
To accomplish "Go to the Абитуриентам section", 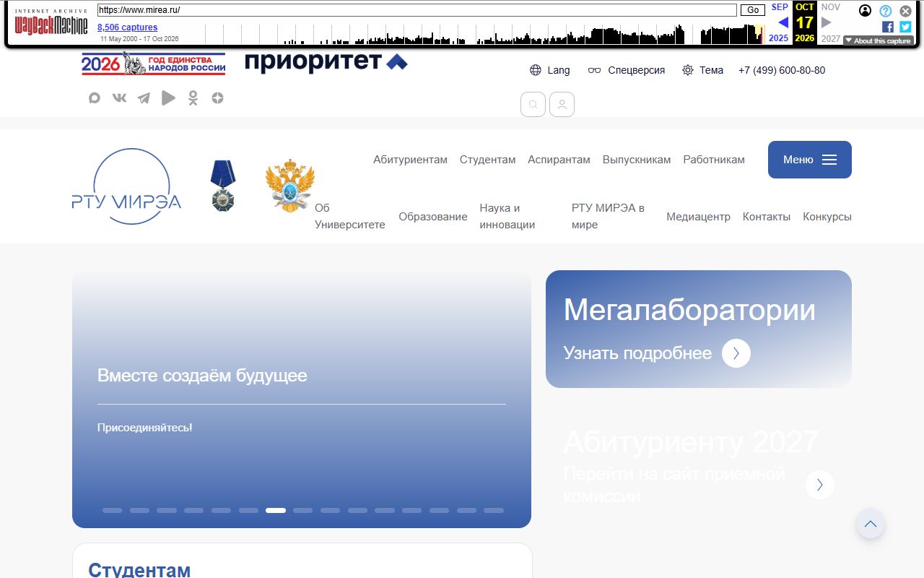I will click(410, 160).
